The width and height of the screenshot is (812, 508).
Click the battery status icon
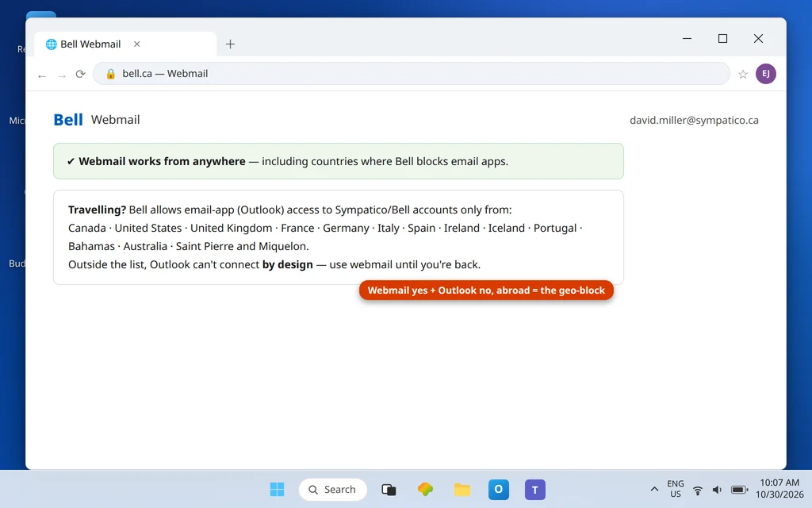[739, 490]
